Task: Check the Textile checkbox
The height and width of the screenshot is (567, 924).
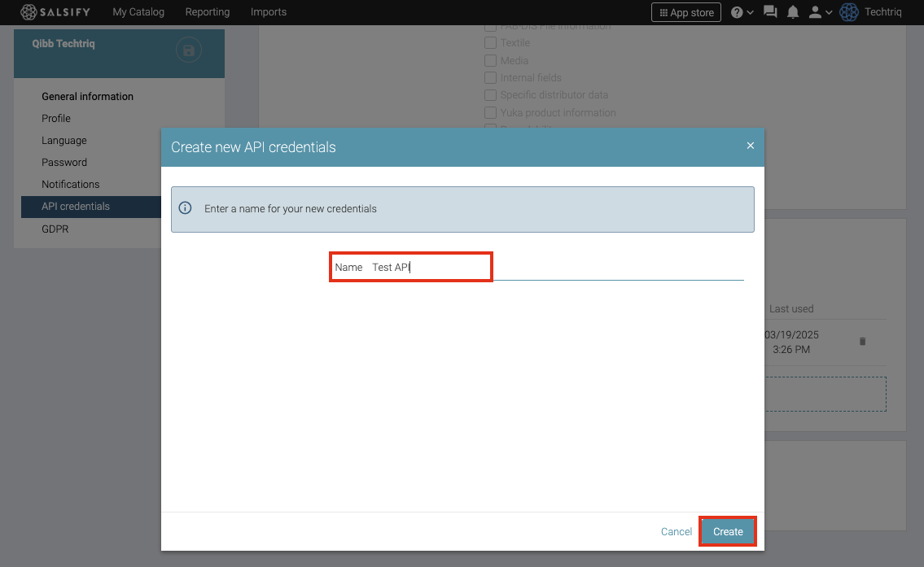Action: (491, 43)
